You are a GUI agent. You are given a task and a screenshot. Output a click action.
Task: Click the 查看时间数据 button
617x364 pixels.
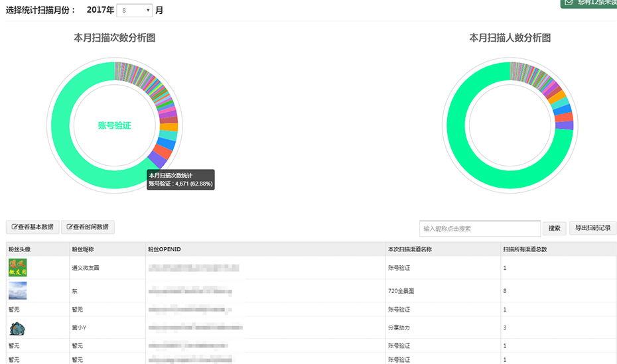pos(88,227)
